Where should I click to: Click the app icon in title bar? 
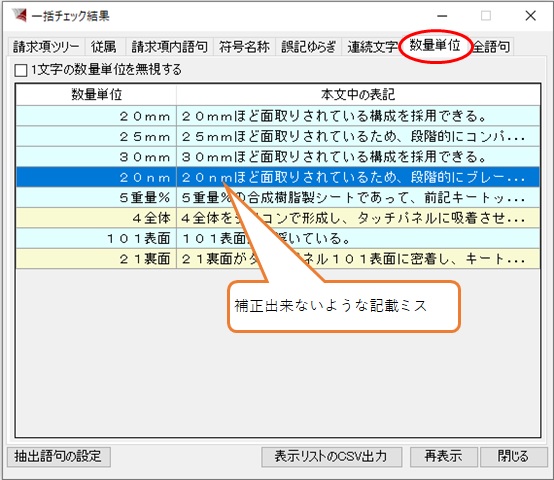[x=19, y=15]
